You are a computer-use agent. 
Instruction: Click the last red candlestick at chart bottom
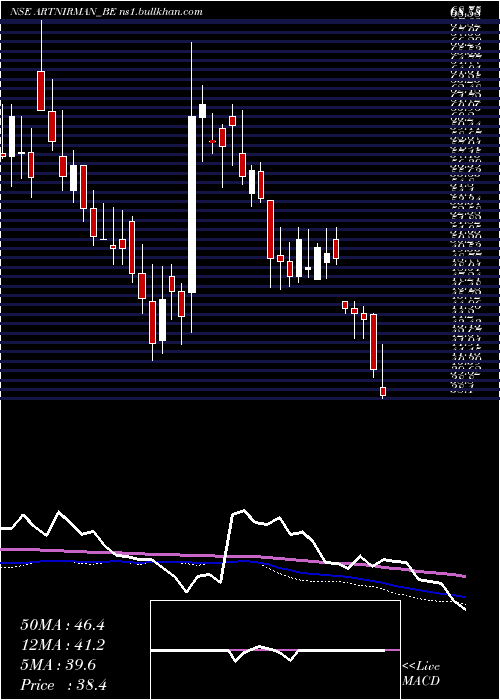click(383, 392)
